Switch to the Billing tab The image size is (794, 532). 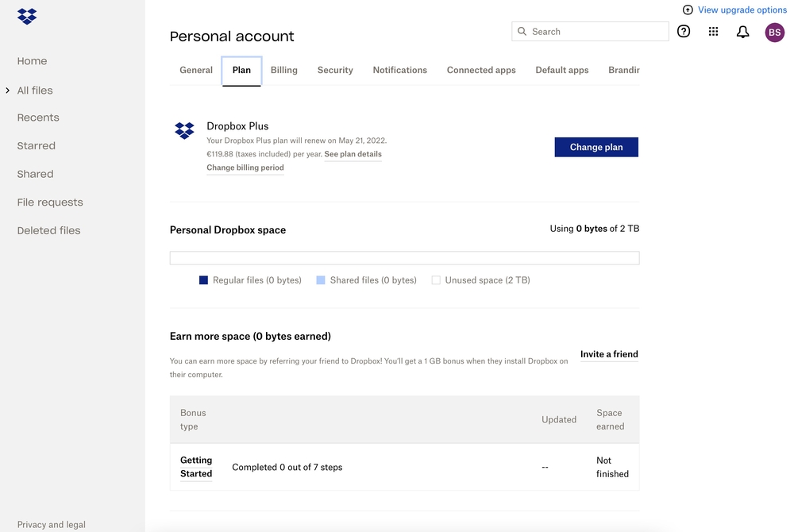coord(283,70)
